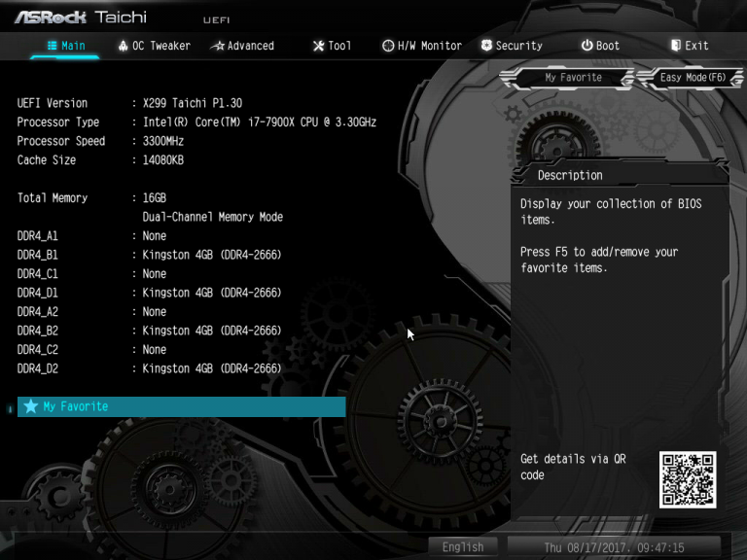This screenshot has width=747, height=560.
Task: Click the Security shield icon
Action: pyautogui.click(x=486, y=46)
